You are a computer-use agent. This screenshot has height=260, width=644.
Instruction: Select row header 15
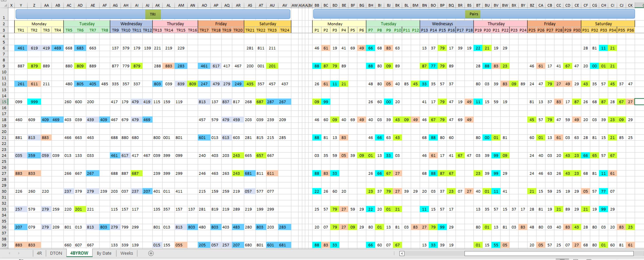click(4, 102)
